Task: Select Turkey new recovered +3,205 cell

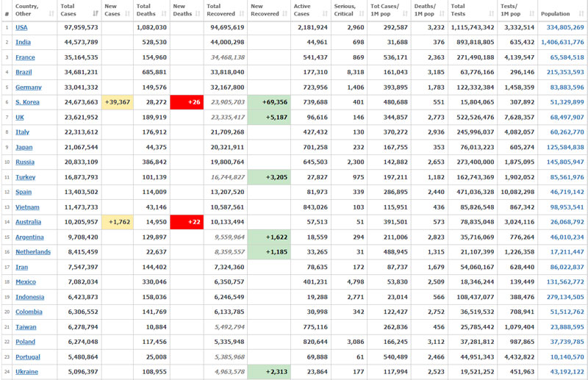Action: [269, 177]
